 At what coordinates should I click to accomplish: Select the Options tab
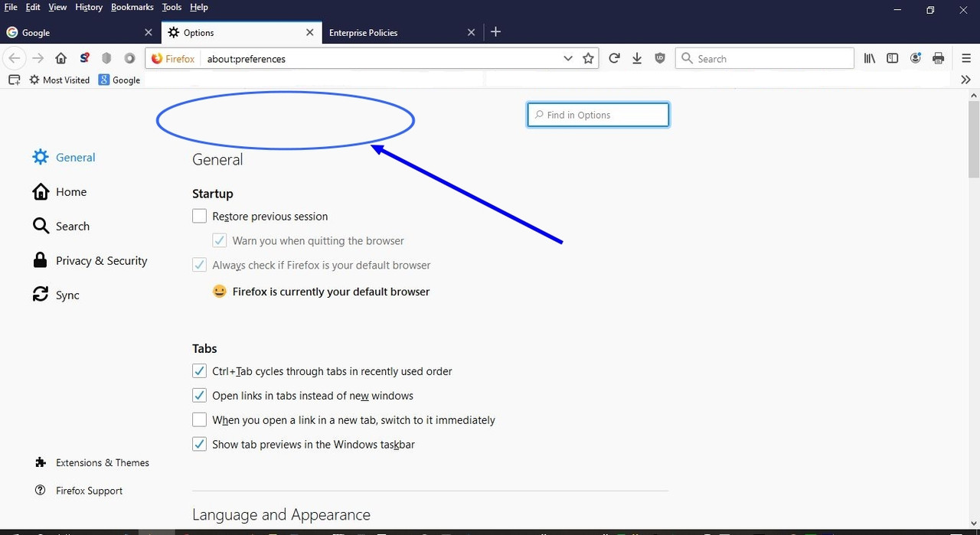pos(241,32)
